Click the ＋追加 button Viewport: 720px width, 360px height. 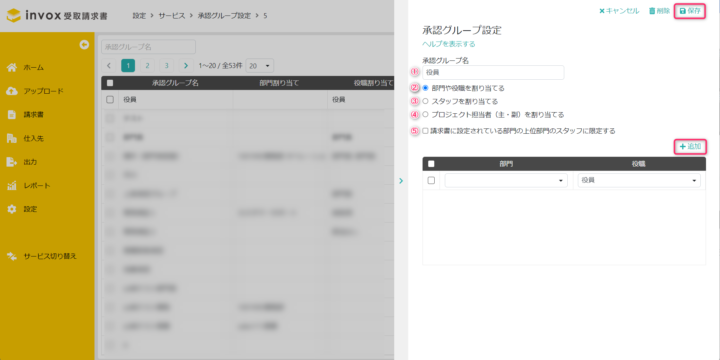coord(690,146)
